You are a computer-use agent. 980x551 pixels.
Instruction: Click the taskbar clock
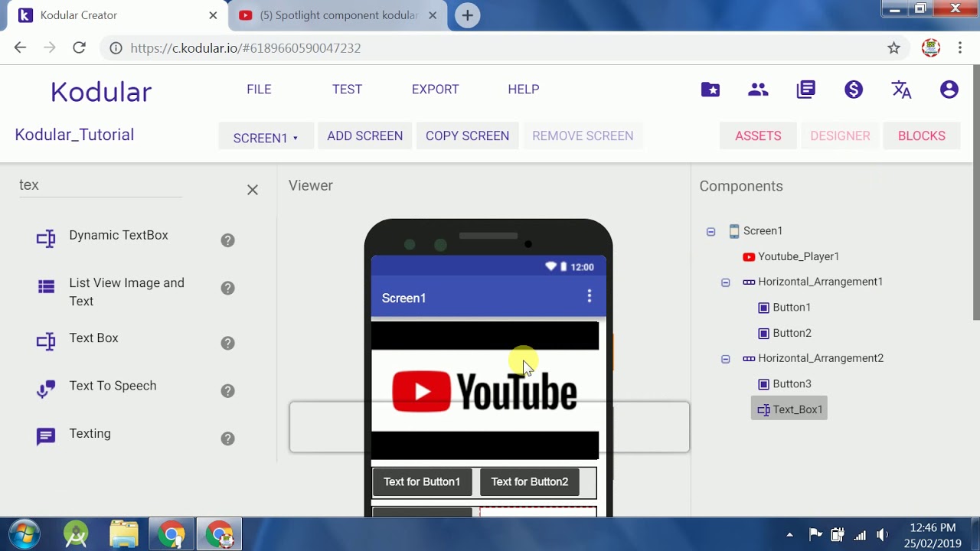pos(932,535)
